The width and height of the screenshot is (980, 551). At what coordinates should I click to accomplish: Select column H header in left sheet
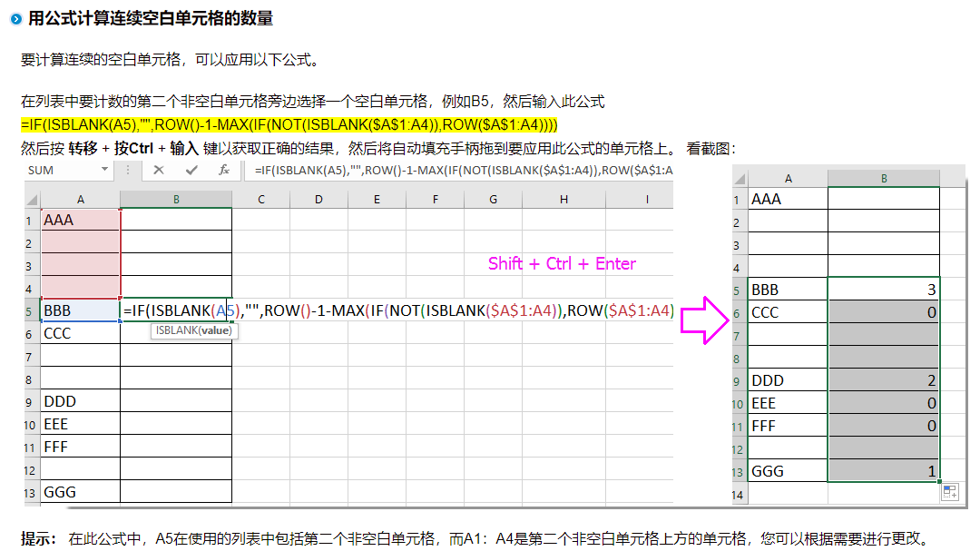point(563,199)
